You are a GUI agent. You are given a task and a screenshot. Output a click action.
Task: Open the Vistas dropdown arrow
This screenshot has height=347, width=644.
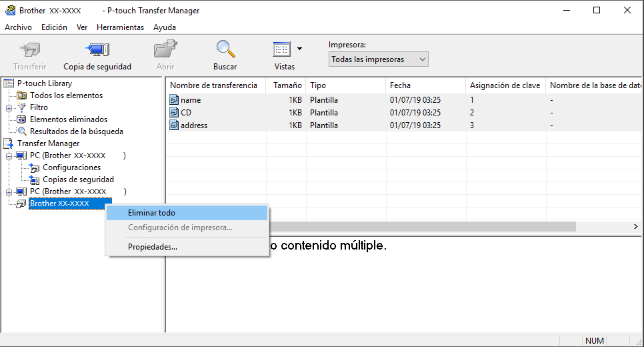tap(300, 49)
